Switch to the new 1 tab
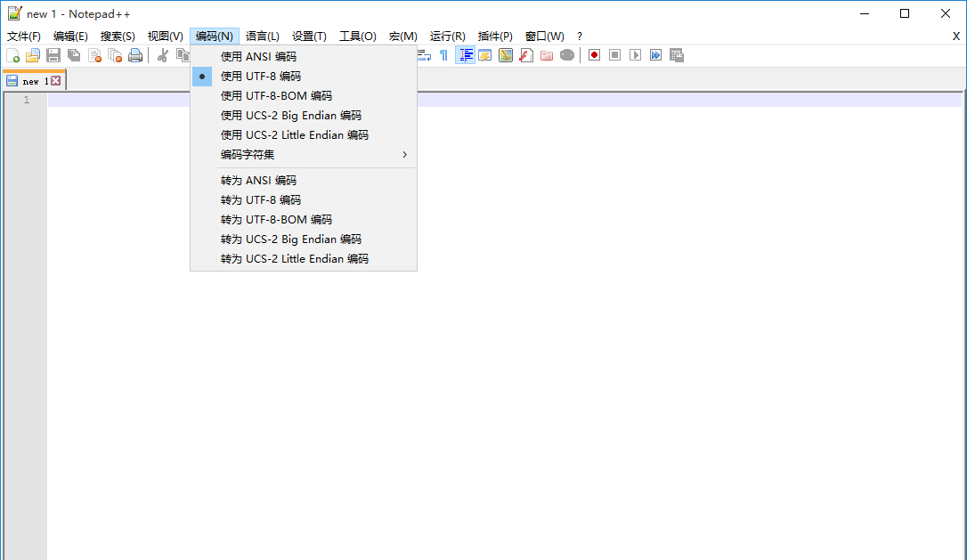 point(34,79)
